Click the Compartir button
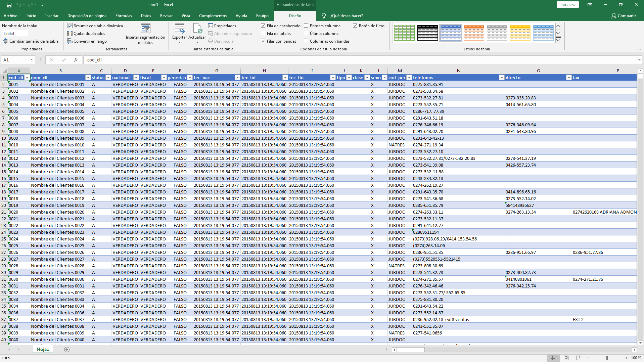This screenshot has height=362, width=644. 624,16
